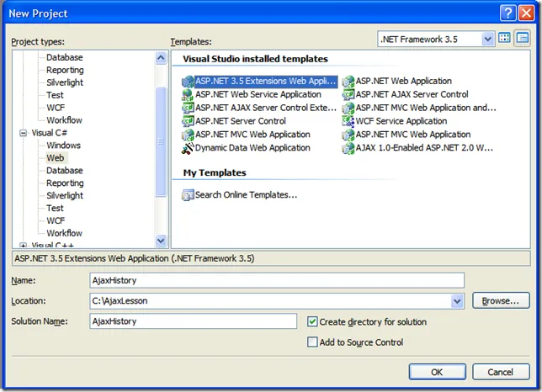Click the help question mark button

507,13
